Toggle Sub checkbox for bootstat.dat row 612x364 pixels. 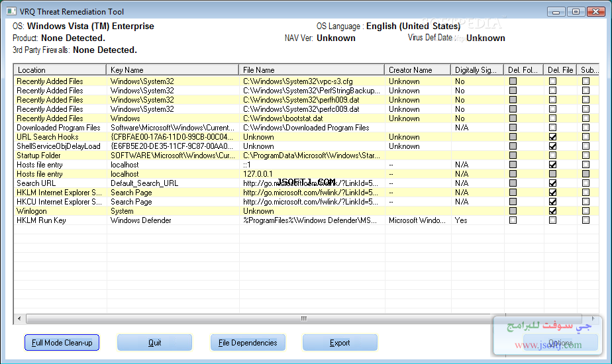click(586, 118)
